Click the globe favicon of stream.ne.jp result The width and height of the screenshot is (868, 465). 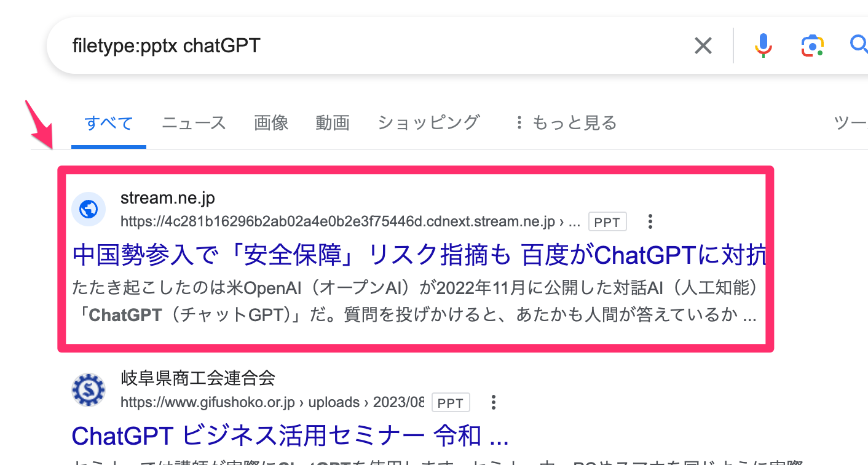[89, 210]
